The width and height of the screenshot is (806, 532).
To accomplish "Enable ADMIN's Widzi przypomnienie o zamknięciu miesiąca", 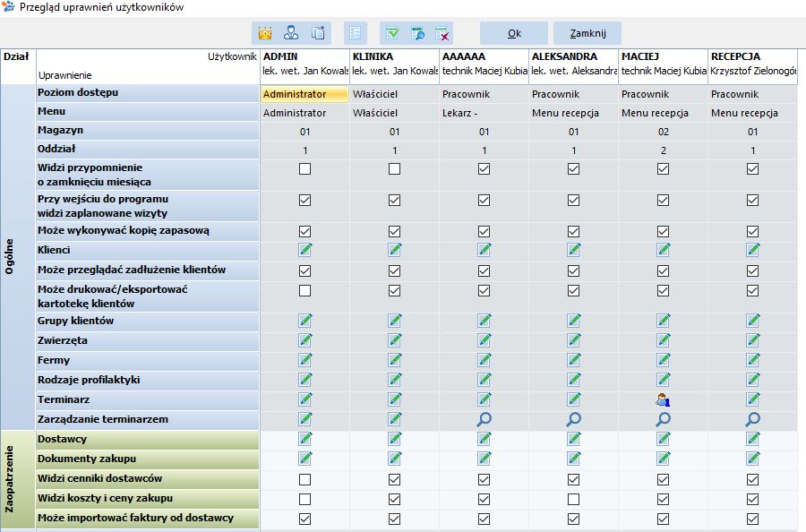I will [304, 168].
